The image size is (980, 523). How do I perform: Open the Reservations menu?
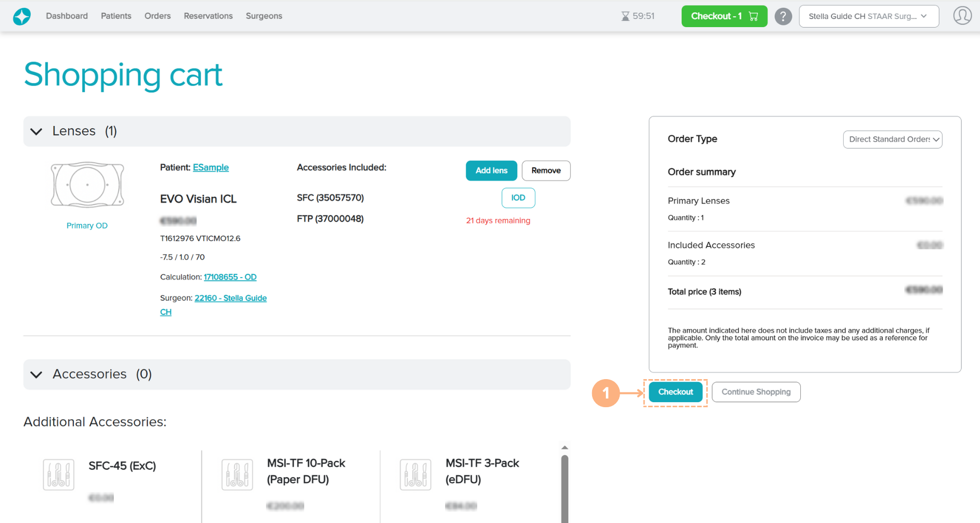(x=208, y=16)
